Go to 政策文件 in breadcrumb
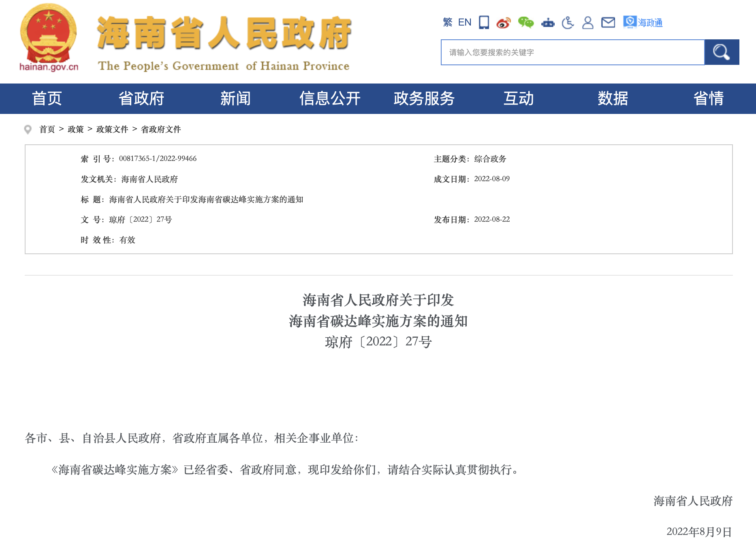Screen dimensions: 756x540 click(112, 129)
